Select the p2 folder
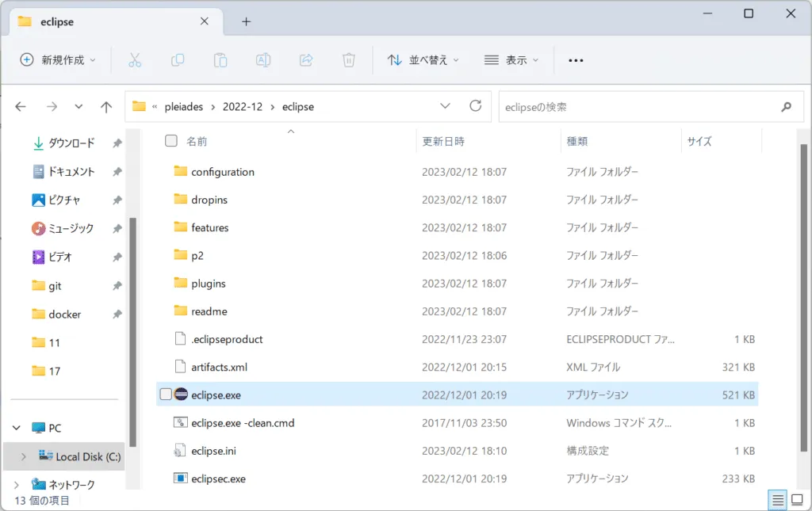 click(458, 255)
